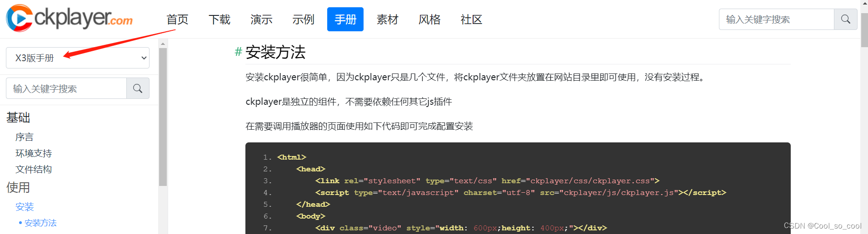This screenshot has width=868, height=234.
Task: Click code line 1 with <html>
Action: point(292,157)
